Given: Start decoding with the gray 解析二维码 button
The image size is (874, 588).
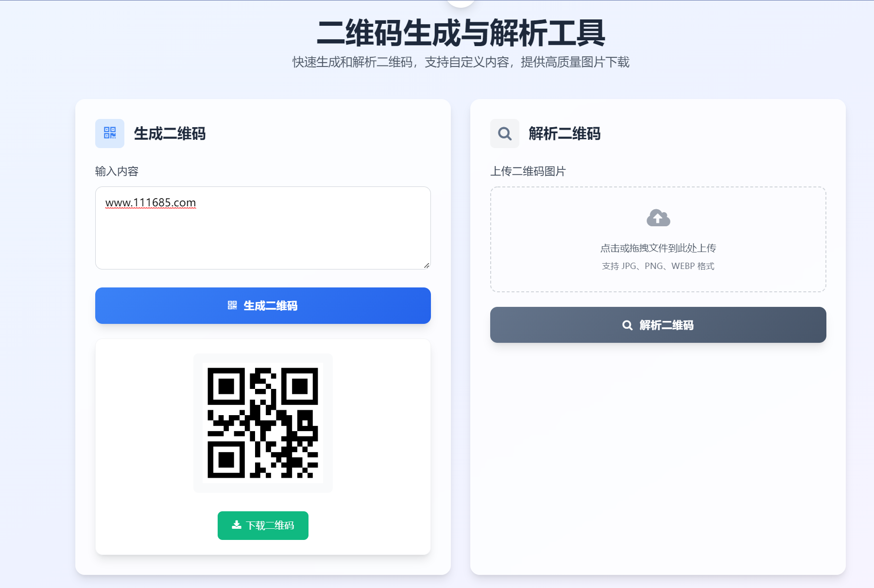Looking at the screenshot, I should tap(658, 325).
